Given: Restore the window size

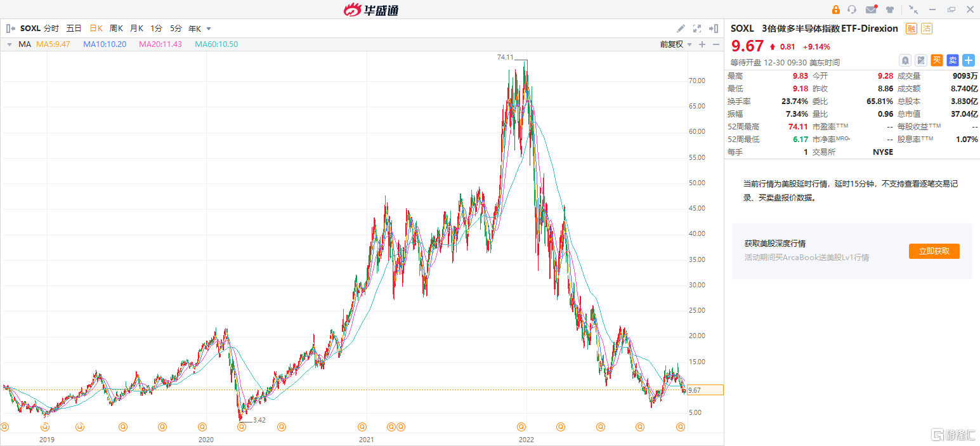Looking at the screenshot, I should pos(951,10).
